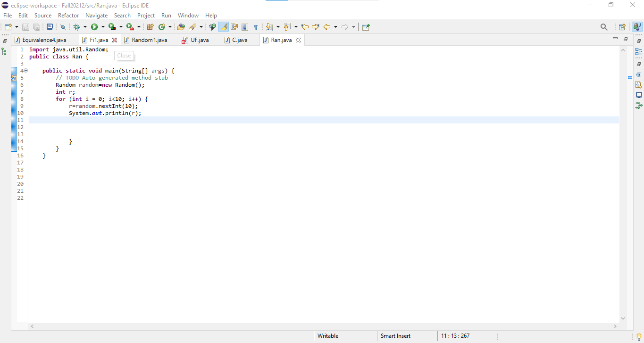Open the External Tools dropdown arrow
This screenshot has height=343, width=644.
click(x=139, y=27)
